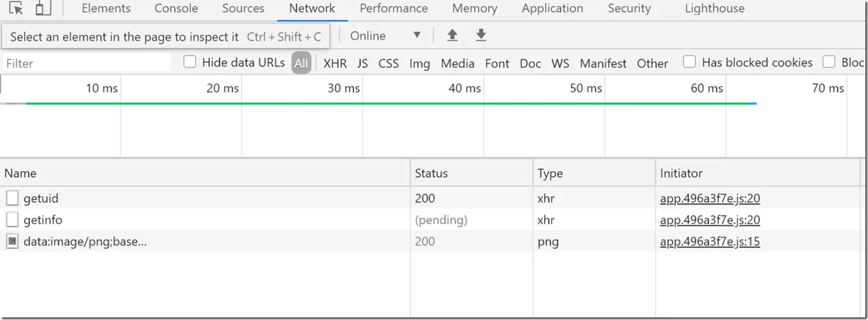Click into the Filter text field
This screenshot has width=868, height=320.
click(x=86, y=63)
